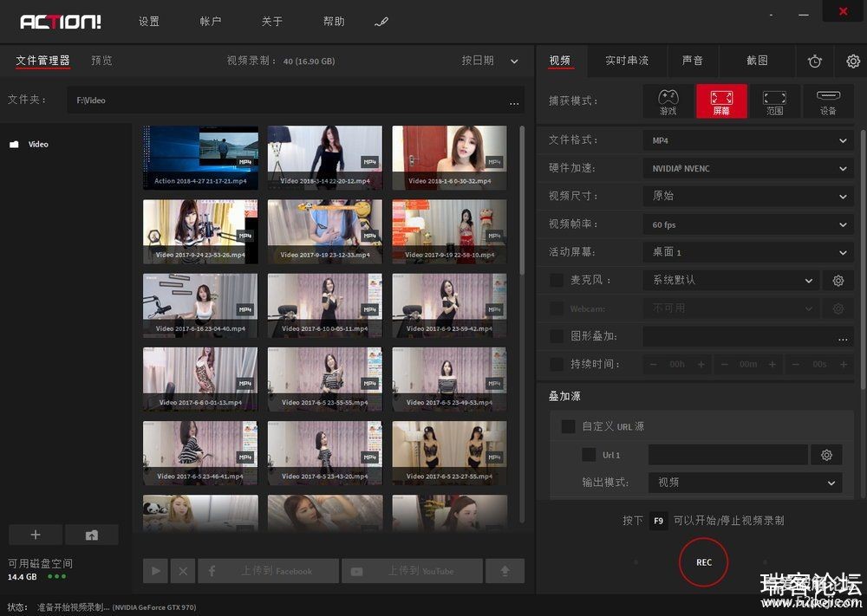Open the 麦克风 系统默认 dropdown
This screenshot has width=867, height=616.
coord(731,280)
